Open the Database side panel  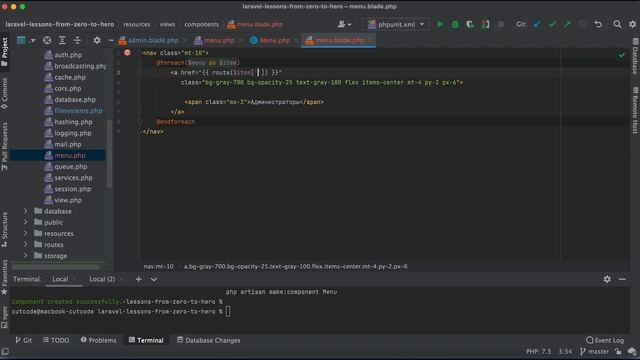point(635,56)
